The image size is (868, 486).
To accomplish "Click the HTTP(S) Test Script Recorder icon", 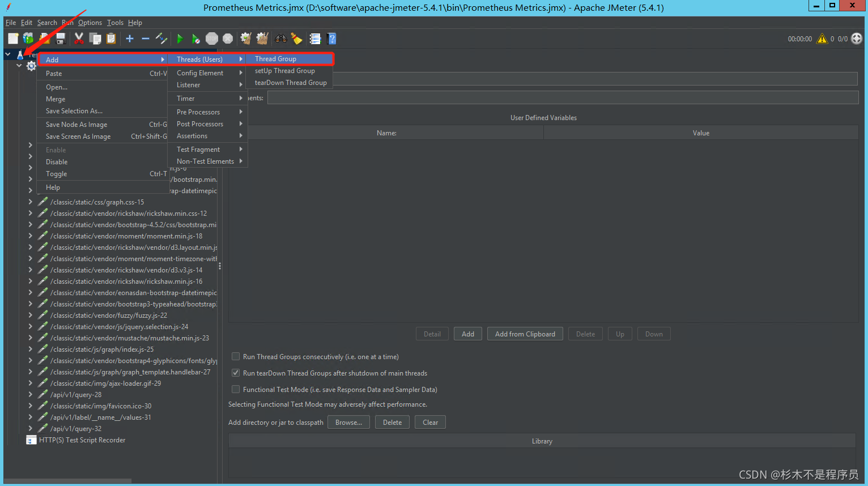I will (x=31, y=440).
